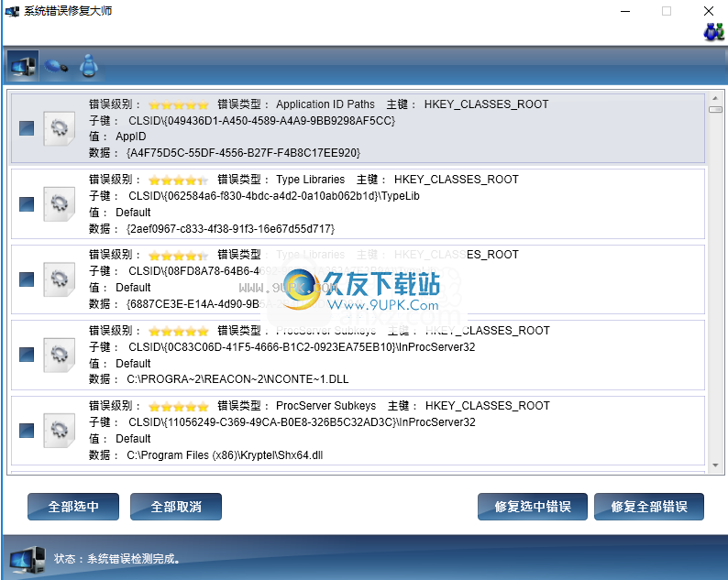Click gear file icon for CLSID{08FD8A78 entry
Screen dimensions: 728x580
point(59,279)
